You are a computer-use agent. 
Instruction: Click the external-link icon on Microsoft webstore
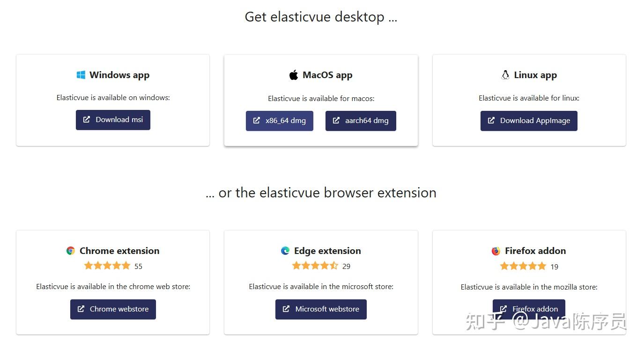[x=286, y=309]
